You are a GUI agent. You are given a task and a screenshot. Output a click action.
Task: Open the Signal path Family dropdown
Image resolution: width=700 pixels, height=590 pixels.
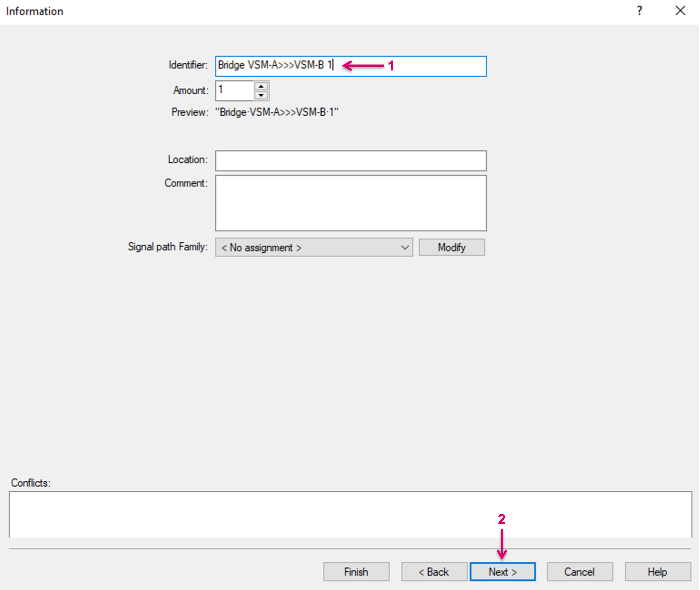pyautogui.click(x=314, y=248)
